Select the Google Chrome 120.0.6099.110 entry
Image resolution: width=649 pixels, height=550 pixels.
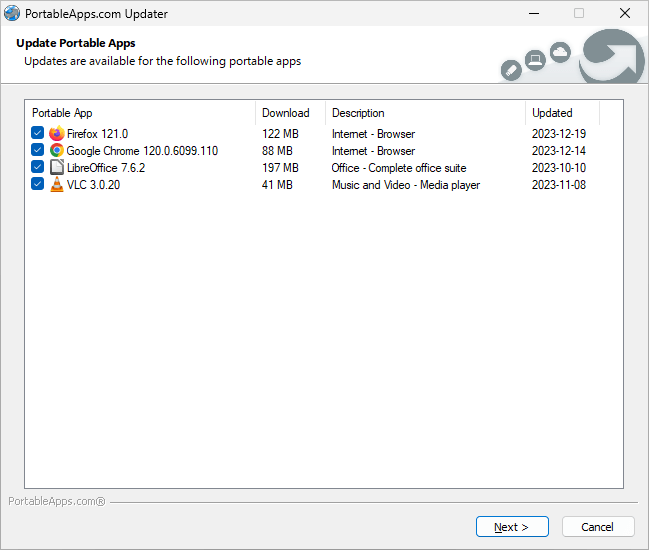[142, 151]
